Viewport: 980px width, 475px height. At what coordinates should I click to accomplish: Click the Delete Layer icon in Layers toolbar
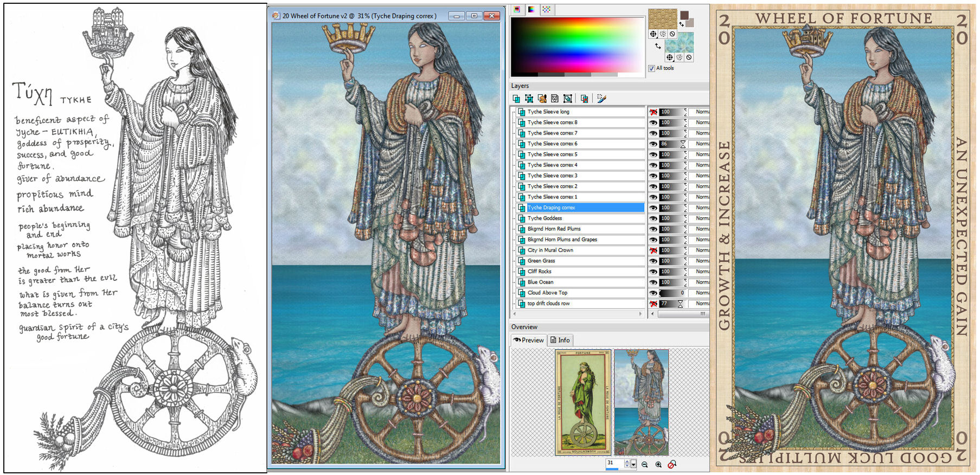(x=584, y=99)
